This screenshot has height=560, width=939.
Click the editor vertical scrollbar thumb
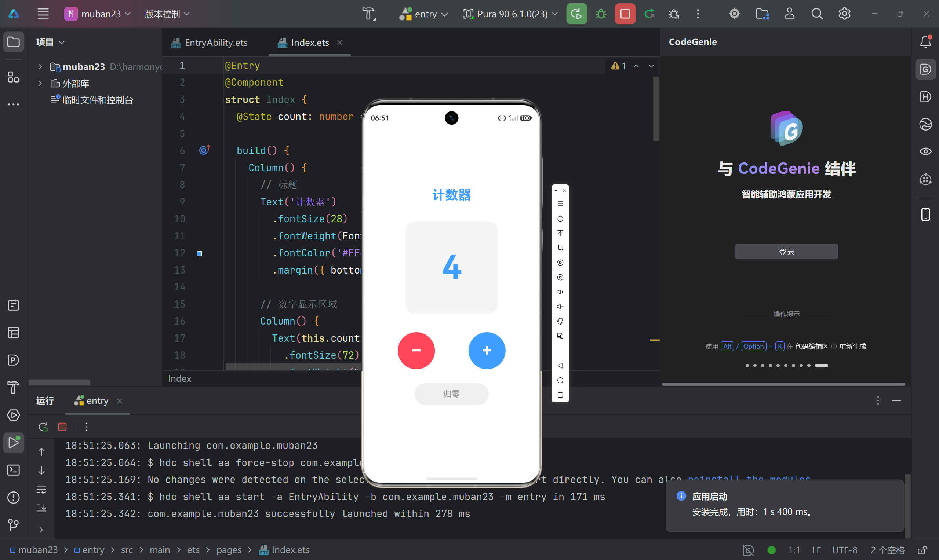pyautogui.click(x=656, y=109)
